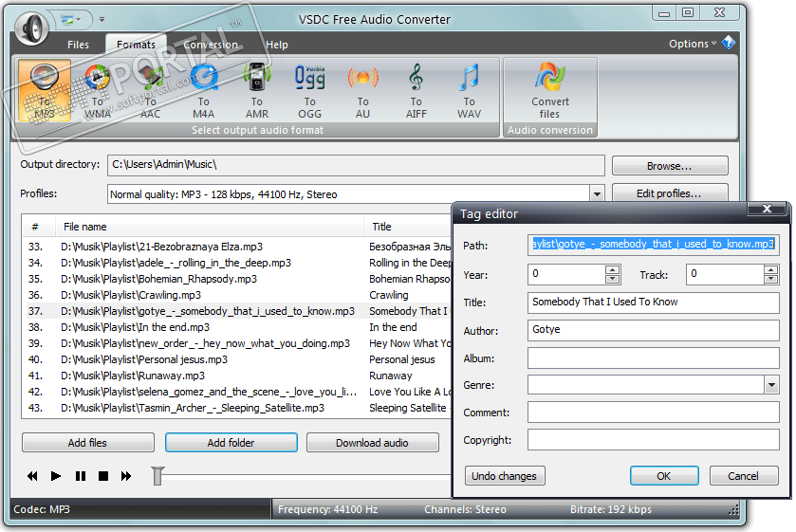Open the Conversion ribbon tab
The height and width of the screenshot is (532, 796).
[x=211, y=45]
